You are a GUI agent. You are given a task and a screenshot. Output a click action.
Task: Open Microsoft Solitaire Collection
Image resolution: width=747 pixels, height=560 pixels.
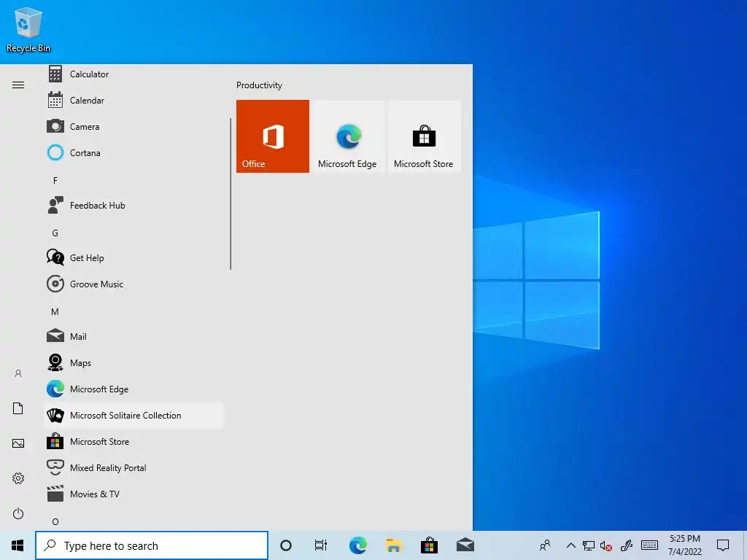tap(134, 415)
